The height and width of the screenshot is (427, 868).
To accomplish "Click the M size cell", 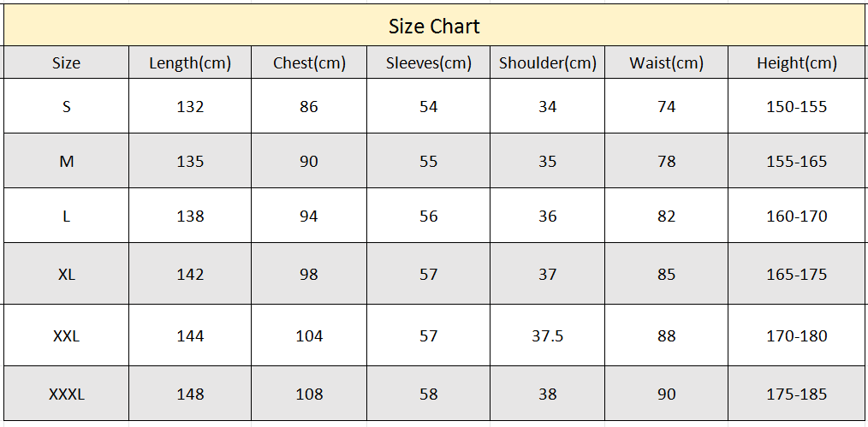I will click(67, 160).
